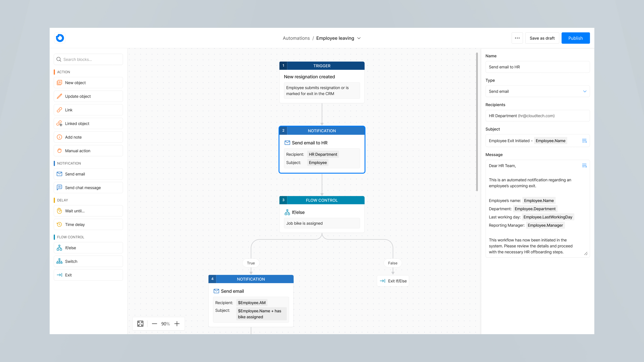
Task: Open the more options ellipsis menu
Action: coord(517,38)
